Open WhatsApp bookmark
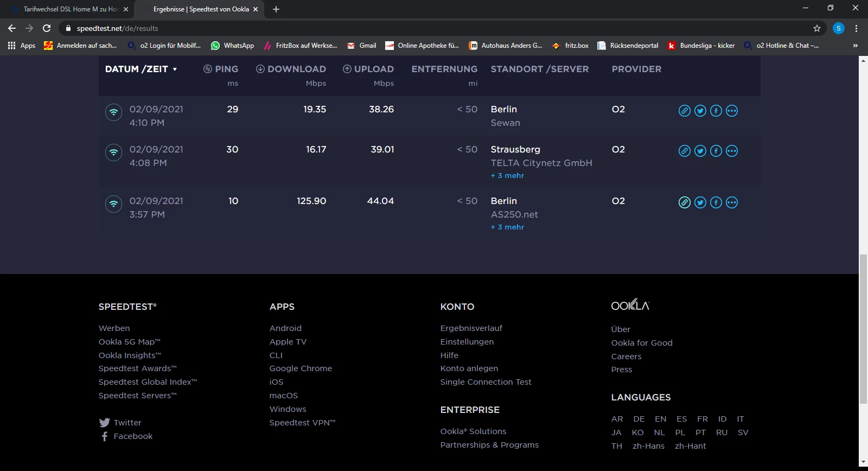The height and width of the screenshot is (471, 868). [233, 46]
